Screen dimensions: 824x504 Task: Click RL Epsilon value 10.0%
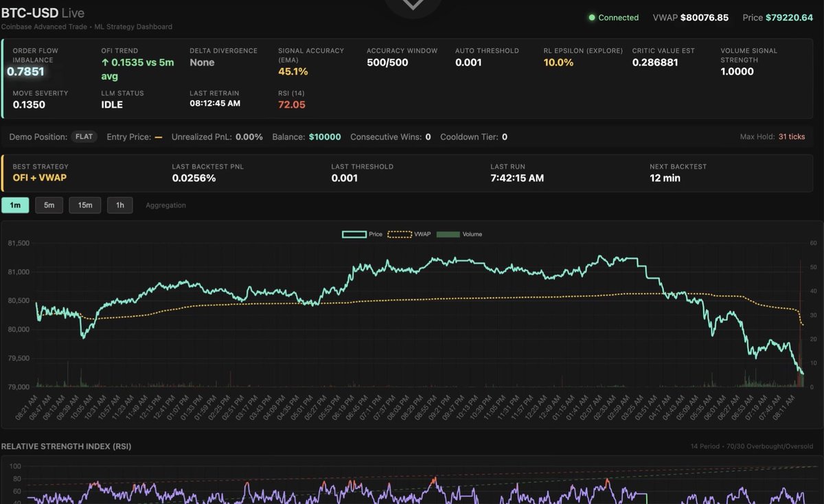point(558,62)
